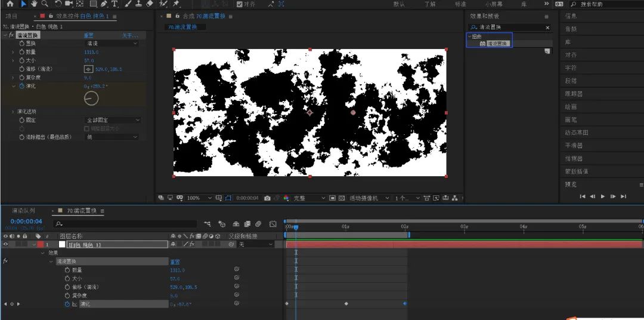Take a snapshot with the camera icon
The image size is (644, 320).
pos(267,198)
